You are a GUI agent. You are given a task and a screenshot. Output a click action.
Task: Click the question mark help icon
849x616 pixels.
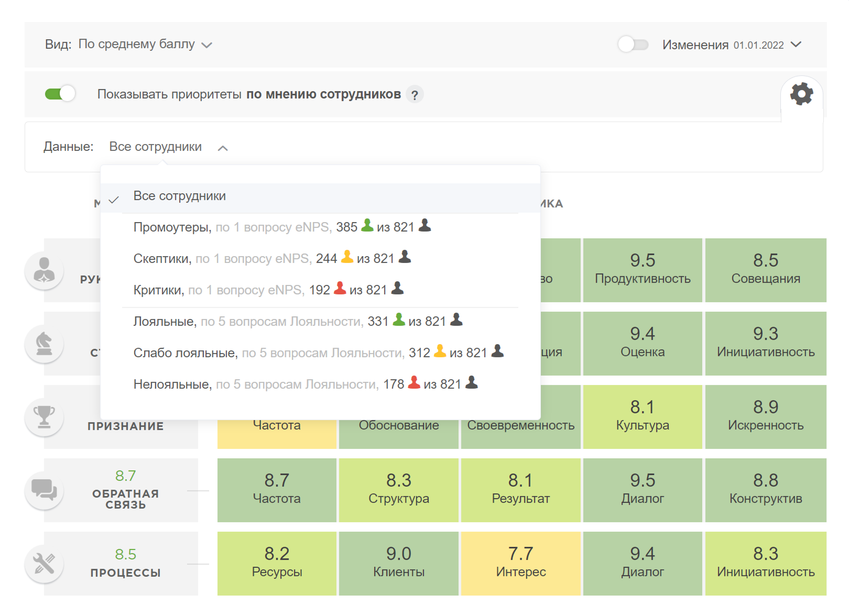click(414, 95)
